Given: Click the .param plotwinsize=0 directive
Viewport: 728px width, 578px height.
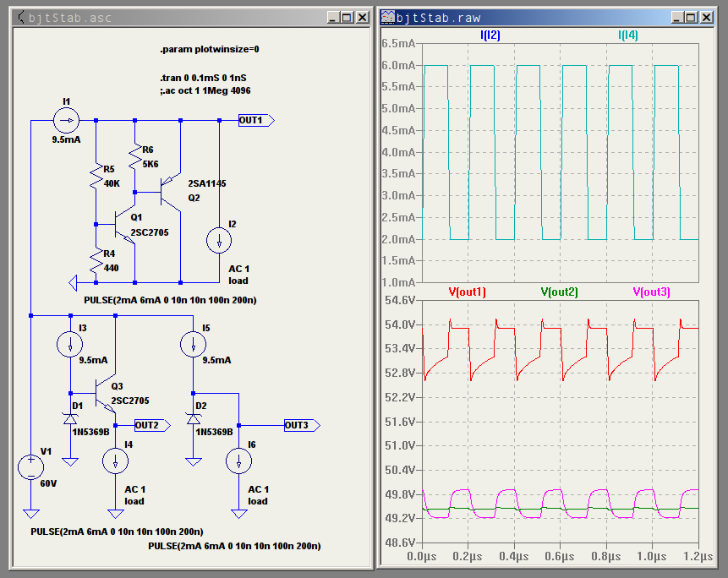Looking at the screenshot, I should tap(210, 49).
